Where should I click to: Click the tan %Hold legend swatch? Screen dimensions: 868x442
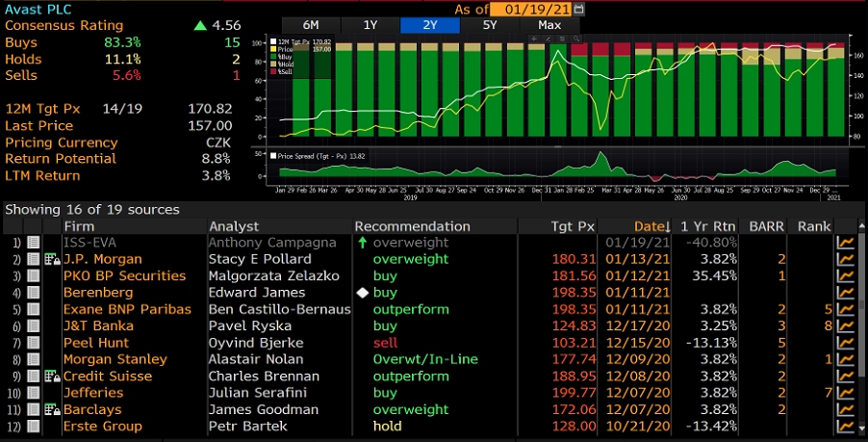(273, 65)
